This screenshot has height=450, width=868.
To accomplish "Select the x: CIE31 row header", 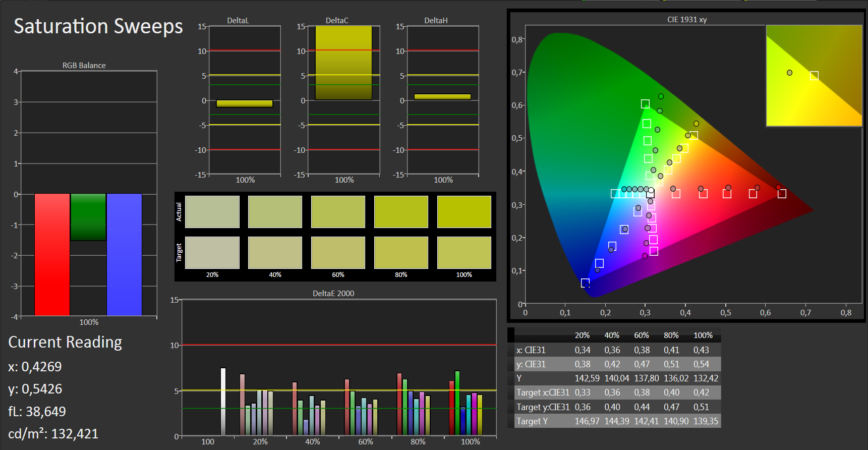I will 531,350.
